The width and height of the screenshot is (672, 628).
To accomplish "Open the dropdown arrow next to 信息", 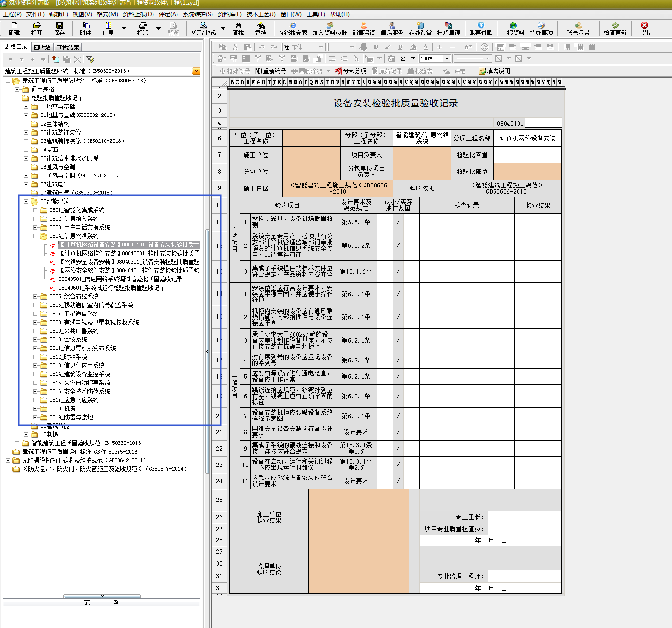I will tap(124, 28).
